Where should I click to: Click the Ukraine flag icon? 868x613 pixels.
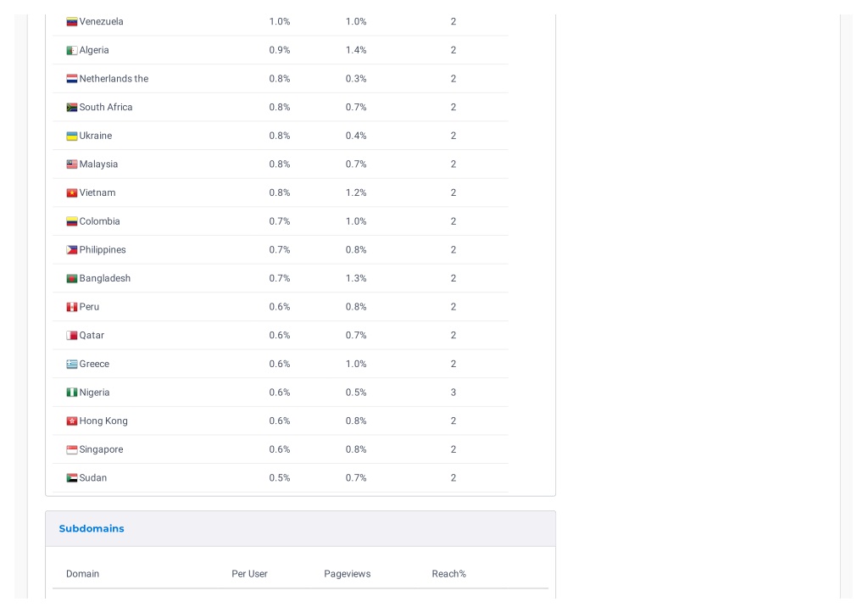point(72,137)
